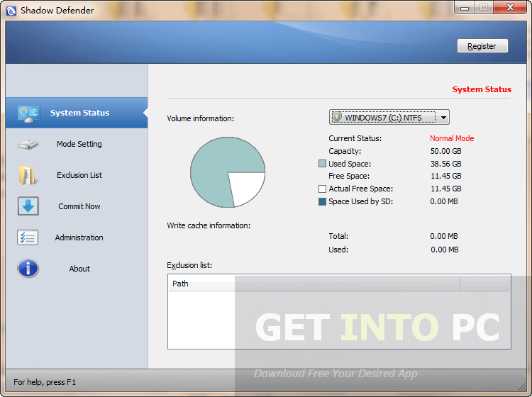
Task: Minimize the Shadow Defender window
Action: (x=465, y=8)
